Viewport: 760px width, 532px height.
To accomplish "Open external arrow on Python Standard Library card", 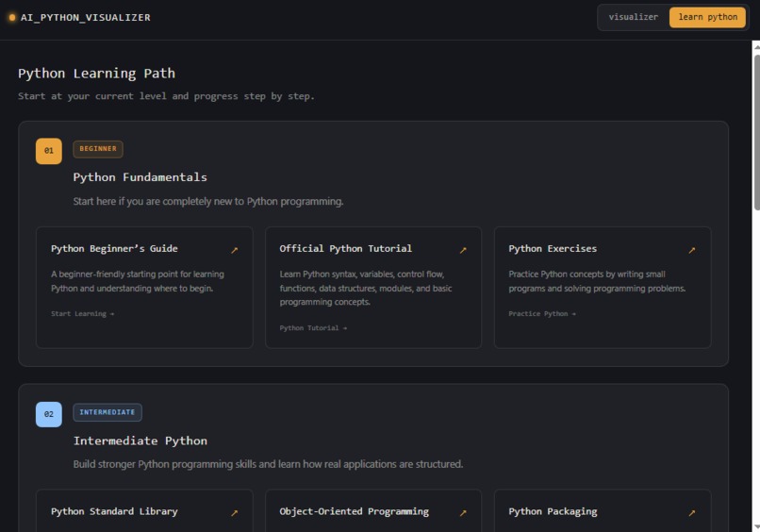I will point(235,513).
